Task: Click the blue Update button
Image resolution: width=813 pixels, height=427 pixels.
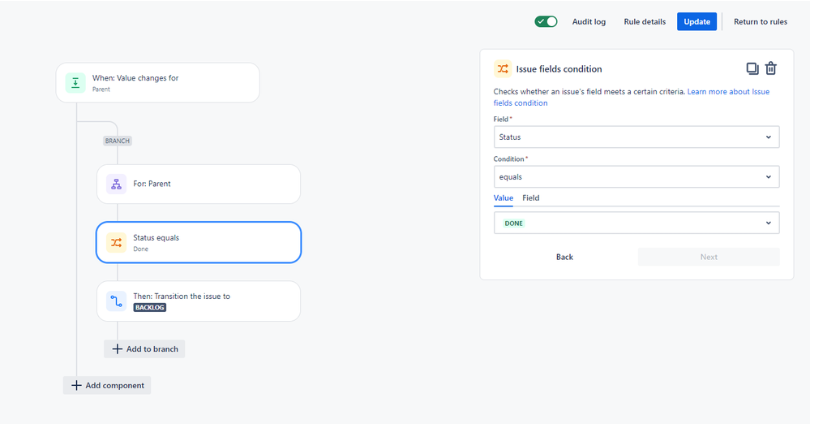Action: click(697, 22)
